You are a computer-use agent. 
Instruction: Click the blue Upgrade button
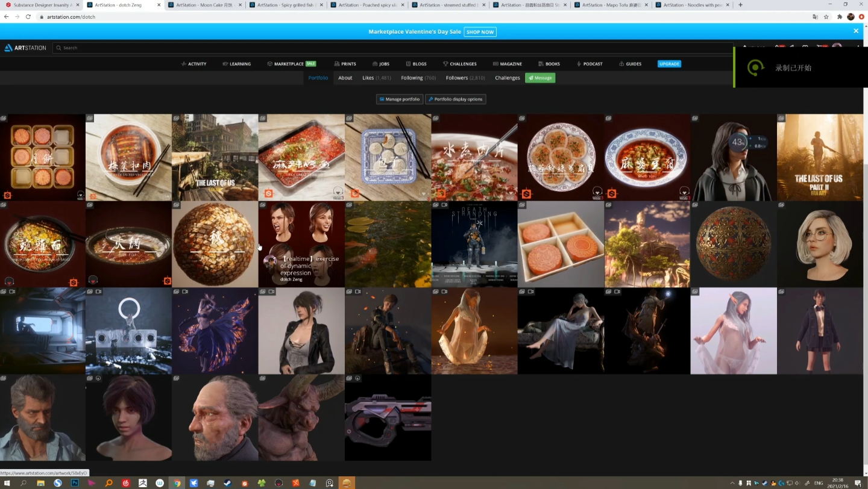tap(669, 64)
